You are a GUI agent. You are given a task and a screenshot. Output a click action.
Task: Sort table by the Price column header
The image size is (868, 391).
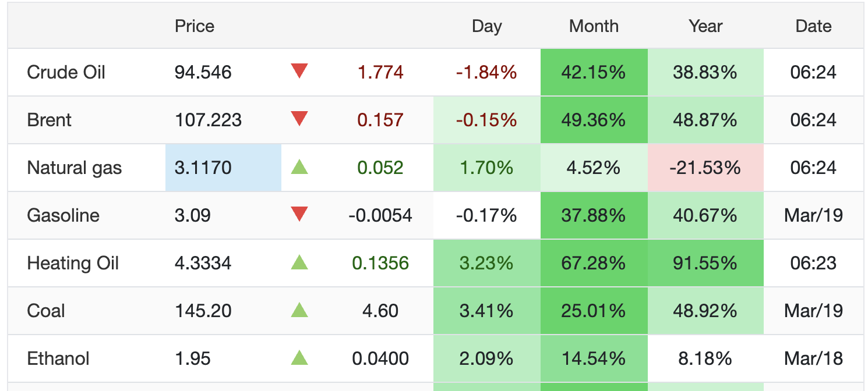[x=194, y=26]
